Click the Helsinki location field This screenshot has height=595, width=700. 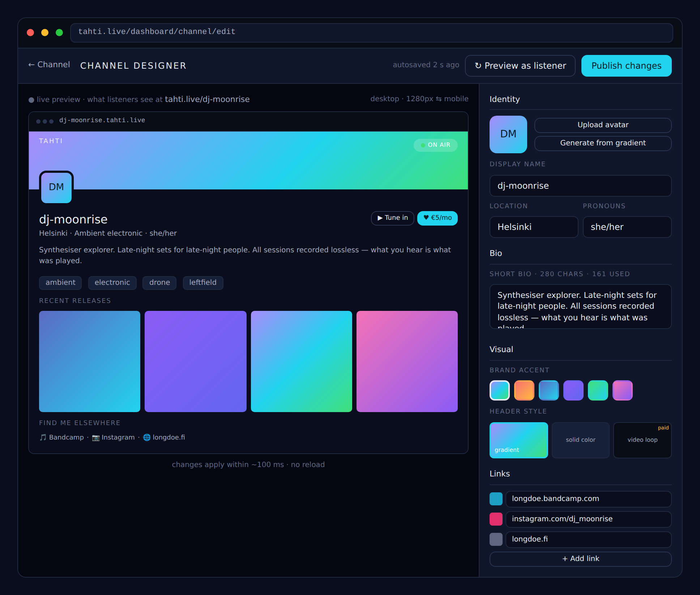534,227
